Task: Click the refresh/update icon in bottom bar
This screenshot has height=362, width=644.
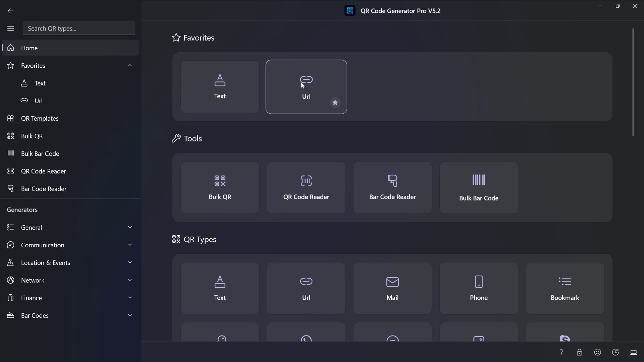Action: pyautogui.click(x=615, y=352)
